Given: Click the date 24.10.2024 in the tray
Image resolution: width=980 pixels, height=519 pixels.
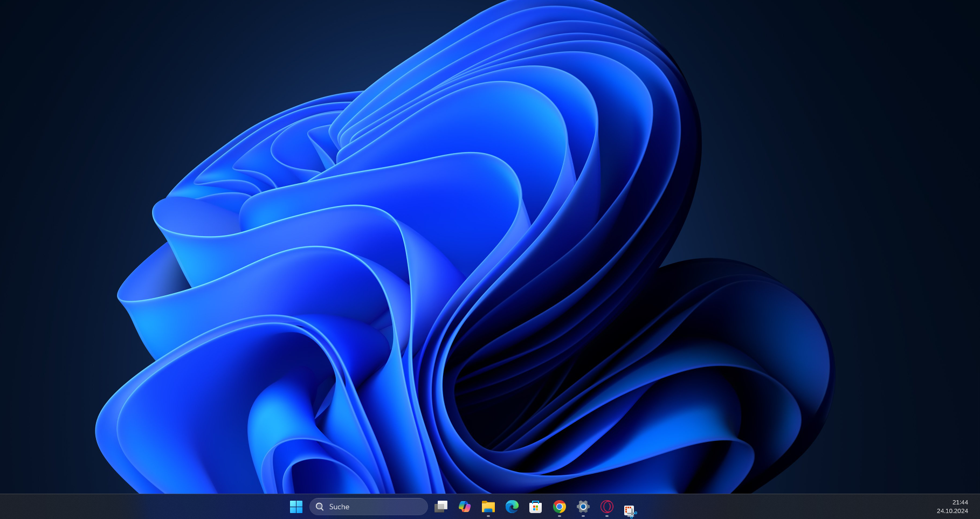Looking at the screenshot, I should click(x=953, y=510).
